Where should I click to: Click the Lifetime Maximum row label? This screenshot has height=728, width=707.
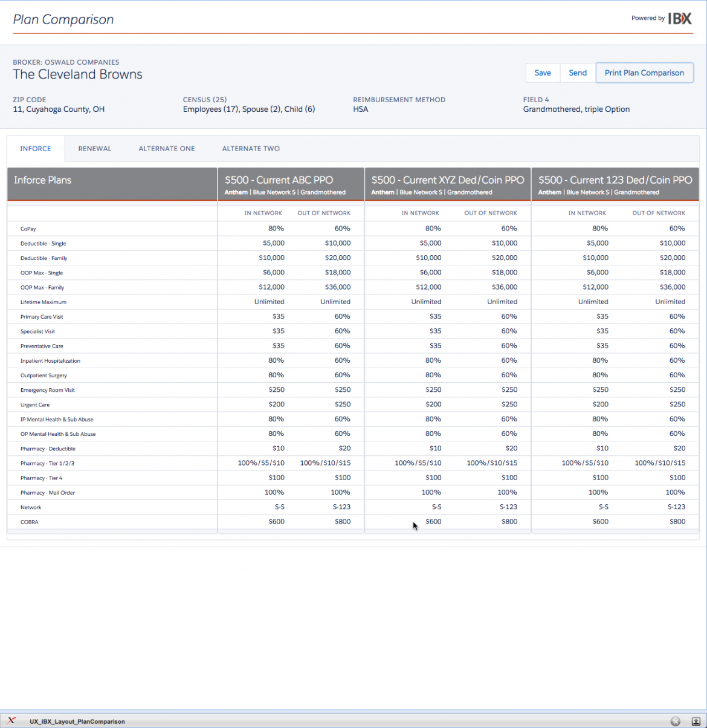[x=44, y=302]
